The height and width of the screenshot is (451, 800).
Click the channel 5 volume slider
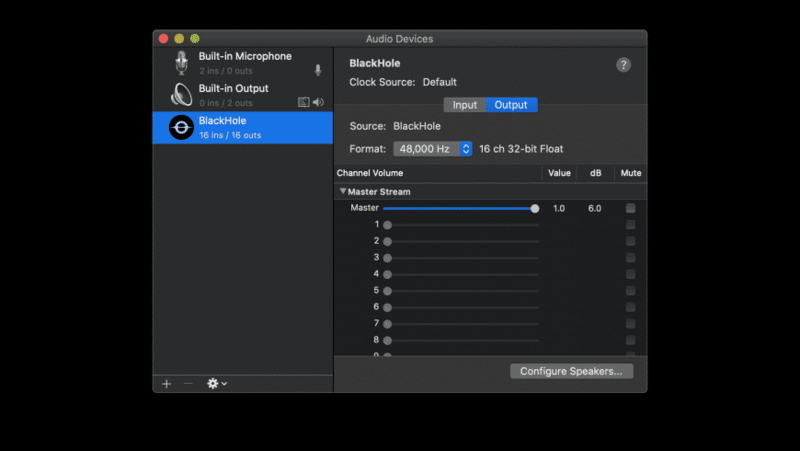click(461, 291)
